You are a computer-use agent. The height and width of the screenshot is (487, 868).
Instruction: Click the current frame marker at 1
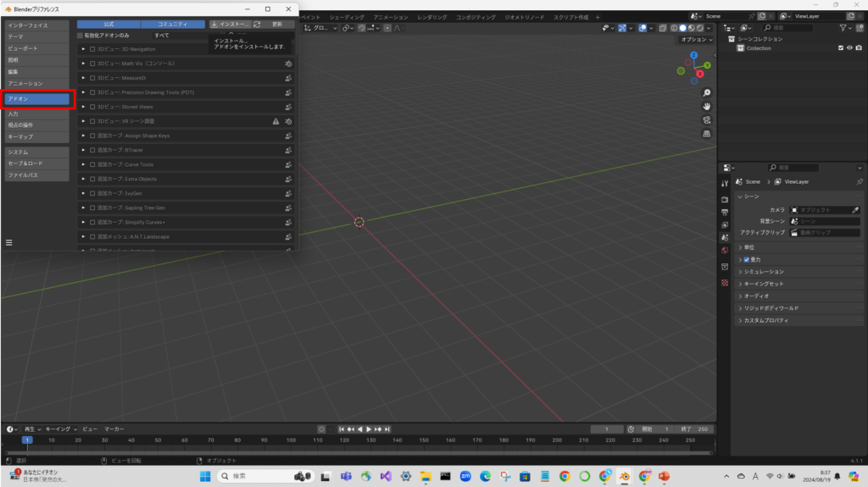(x=27, y=440)
